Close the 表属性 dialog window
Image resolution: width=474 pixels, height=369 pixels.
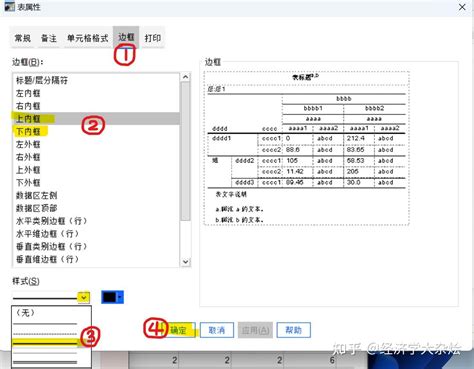pyautogui.click(x=462, y=7)
